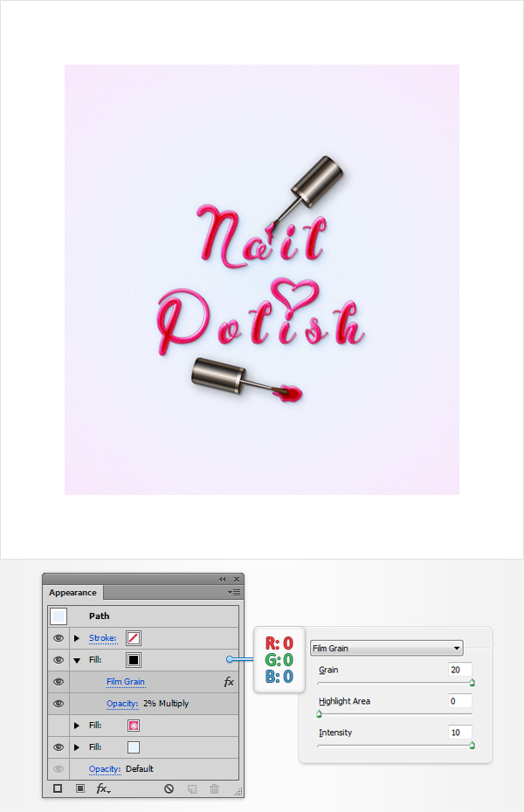Click the black Fill color swatch
This screenshot has width=524, height=812.
[133, 660]
